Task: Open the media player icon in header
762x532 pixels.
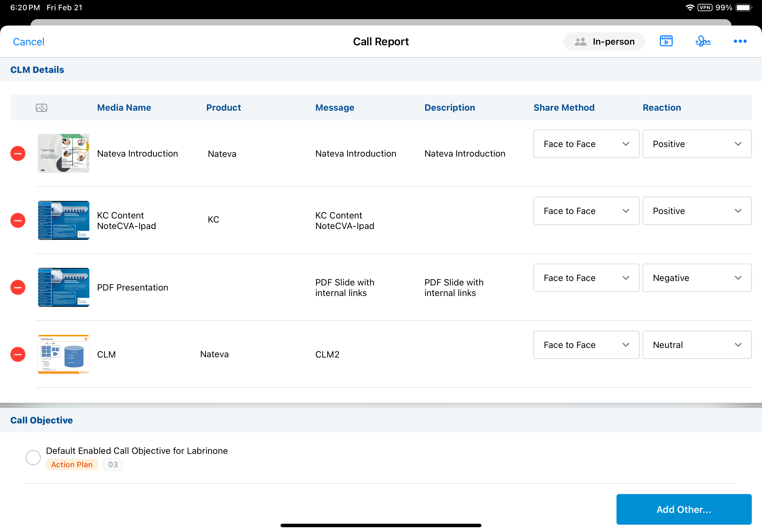Action: (x=666, y=41)
